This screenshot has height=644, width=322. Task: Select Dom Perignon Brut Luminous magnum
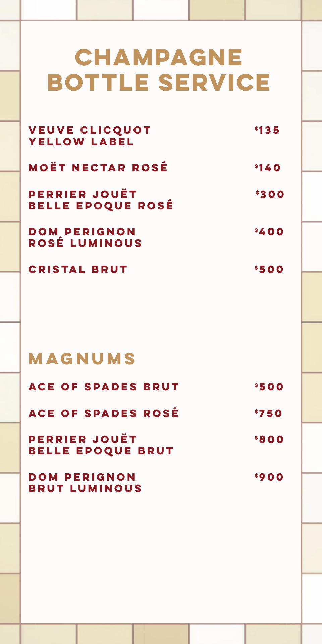85,483
